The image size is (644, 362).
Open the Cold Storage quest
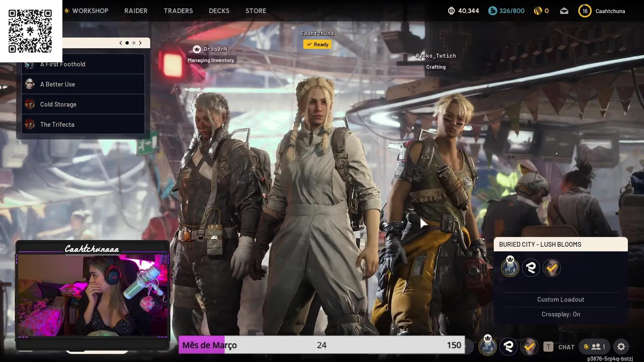(83, 104)
